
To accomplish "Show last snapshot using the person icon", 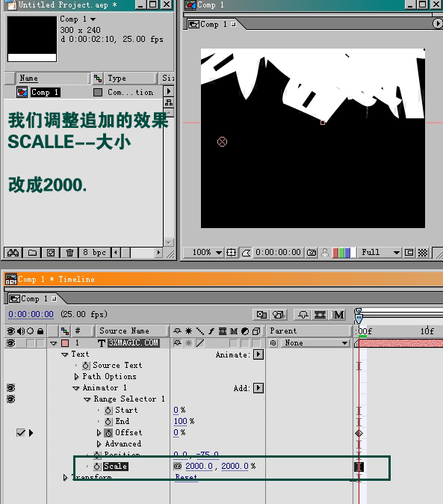I will click(x=325, y=252).
